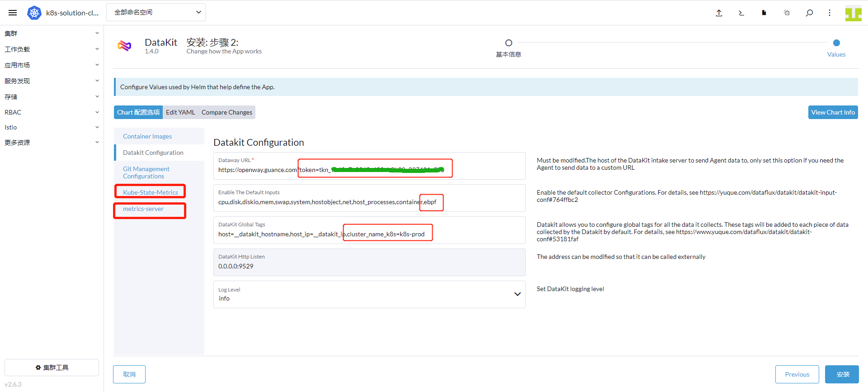The image size is (868, 392).
Task: Click the 'Enable the default collector Configurations' description
Action: pyautogui.click(x=687, y=196)
